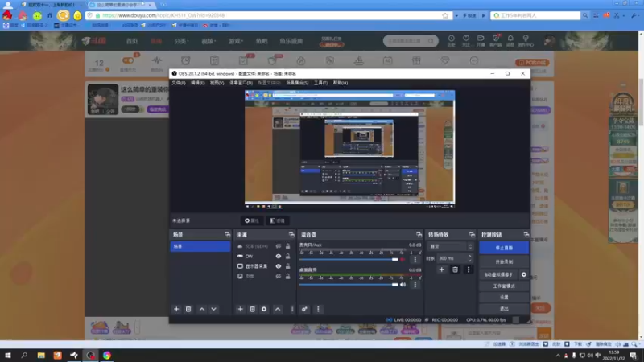Click taskbar search magnifier
The width and height of the screenshot is (644, 362).
click(x=24, y=355)
